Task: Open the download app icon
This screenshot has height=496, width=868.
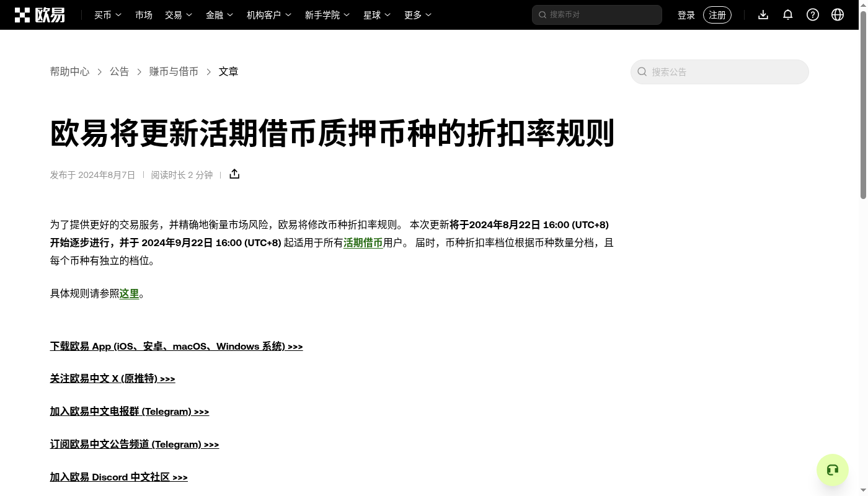Action: [x=763, y=15]
